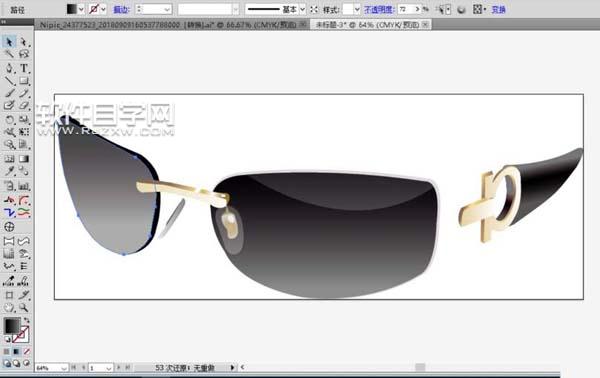Click the large gradient fill swatch in toolbox

(x=12, y=326)
